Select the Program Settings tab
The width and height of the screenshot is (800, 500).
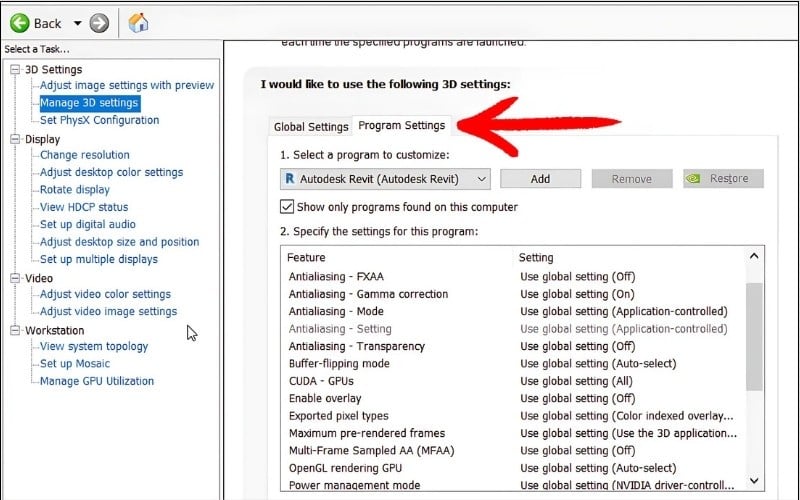[x=402, y=126]
